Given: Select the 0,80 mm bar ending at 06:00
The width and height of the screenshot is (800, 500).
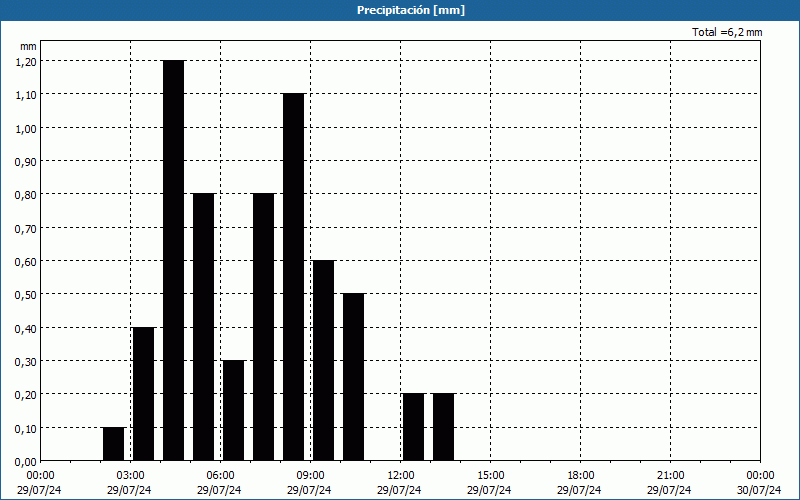Looking at the screenshot, I should point(204,327).
